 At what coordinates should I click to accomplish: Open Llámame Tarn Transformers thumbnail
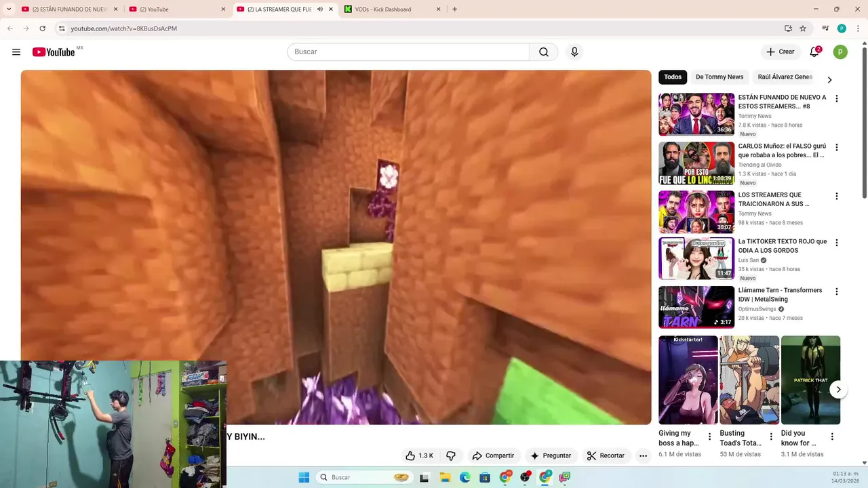click(696, 307)
